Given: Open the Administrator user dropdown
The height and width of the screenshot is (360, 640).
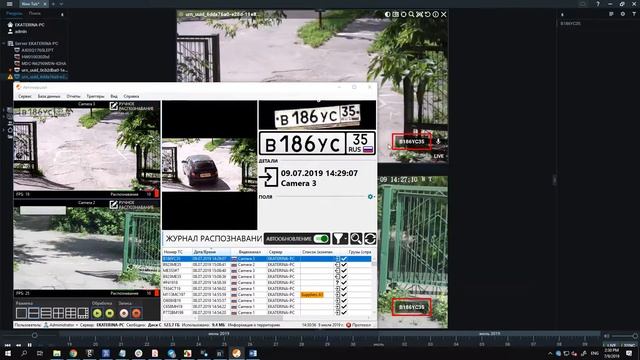Looking at the screenshot, I should click(x=61, y=325).
